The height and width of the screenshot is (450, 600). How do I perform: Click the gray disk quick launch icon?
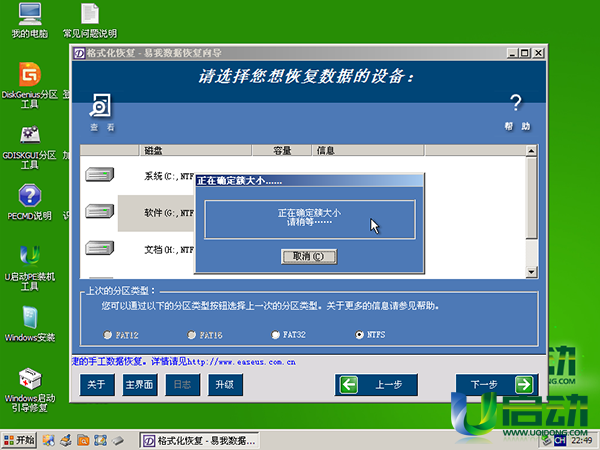pyautogui.click(x=117, y=440)
